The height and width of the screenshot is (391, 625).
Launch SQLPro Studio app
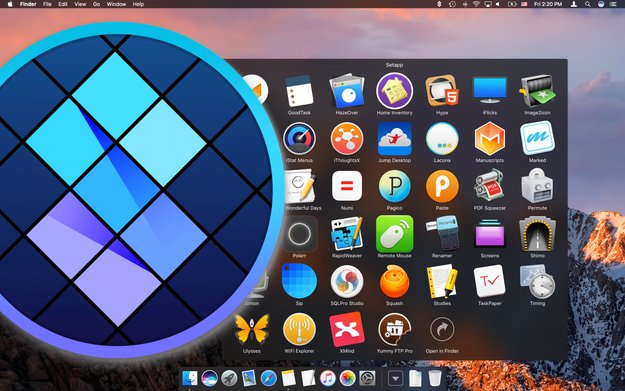pos(347,281)
